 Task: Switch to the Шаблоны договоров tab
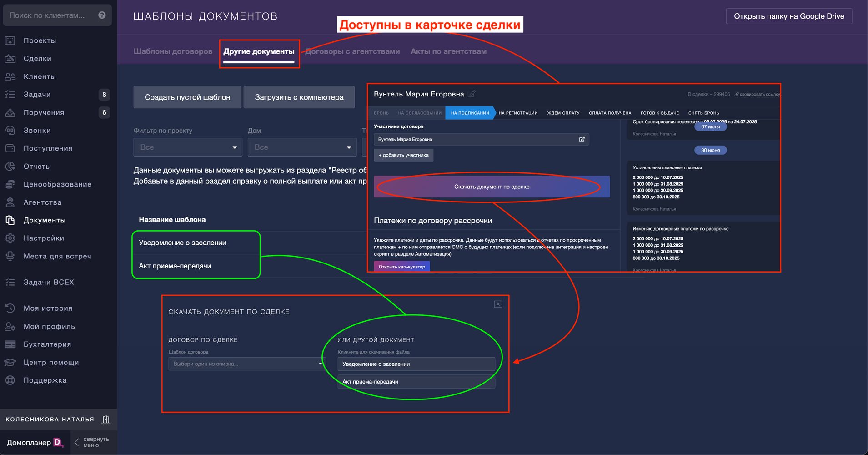pos(173,51)
